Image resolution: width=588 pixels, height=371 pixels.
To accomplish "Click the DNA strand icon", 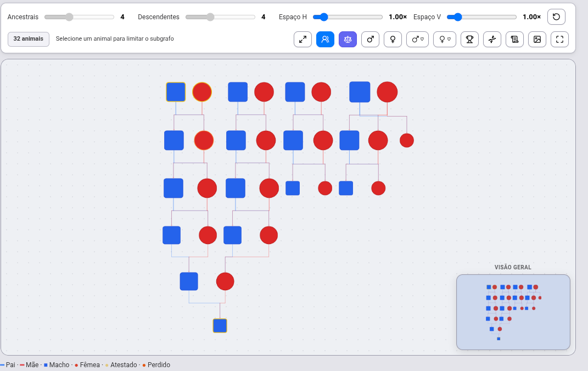I will 492,39.
